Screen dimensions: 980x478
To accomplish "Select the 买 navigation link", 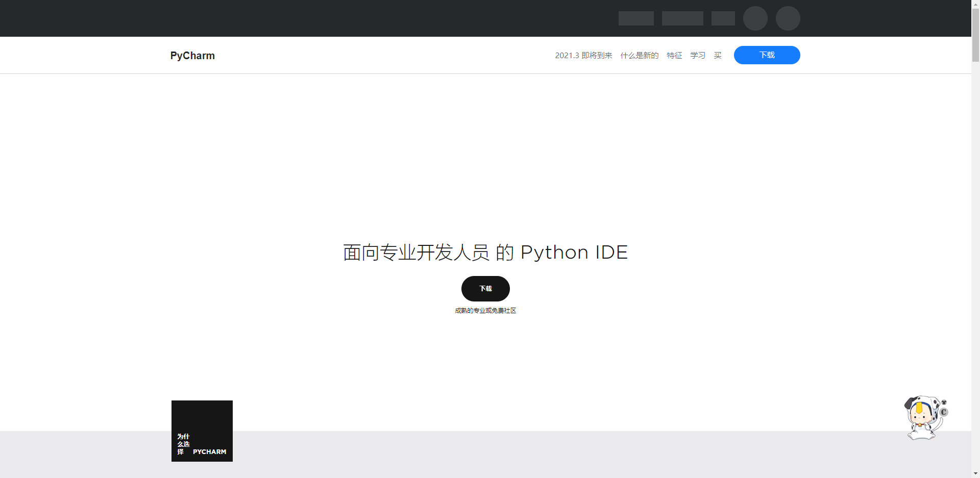I will (x=718, y=55).
